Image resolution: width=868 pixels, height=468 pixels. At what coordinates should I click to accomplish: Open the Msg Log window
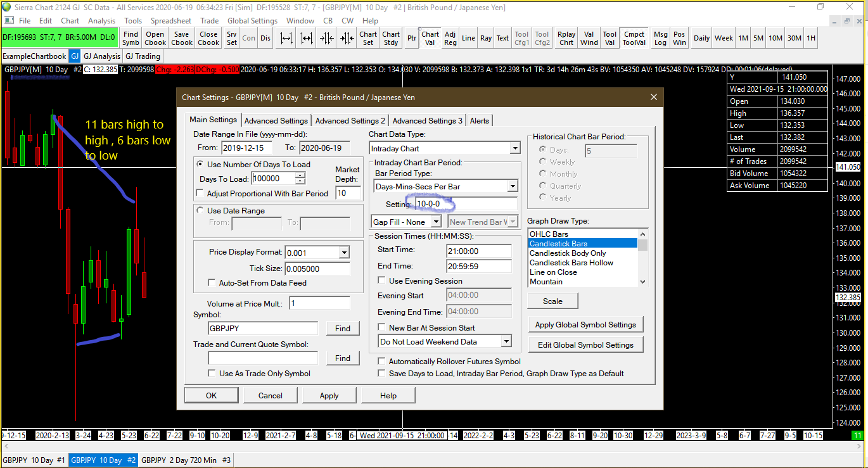[660, 38]
